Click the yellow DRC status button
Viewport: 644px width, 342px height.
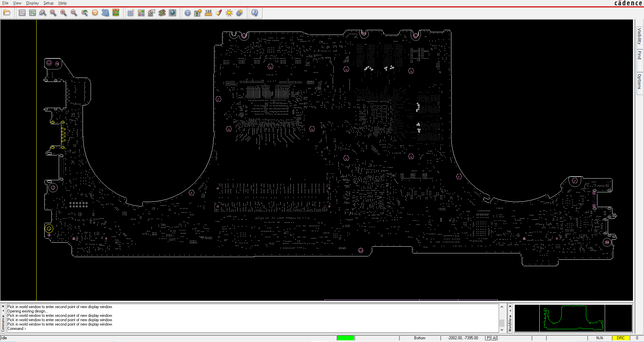tap(621, 338)
